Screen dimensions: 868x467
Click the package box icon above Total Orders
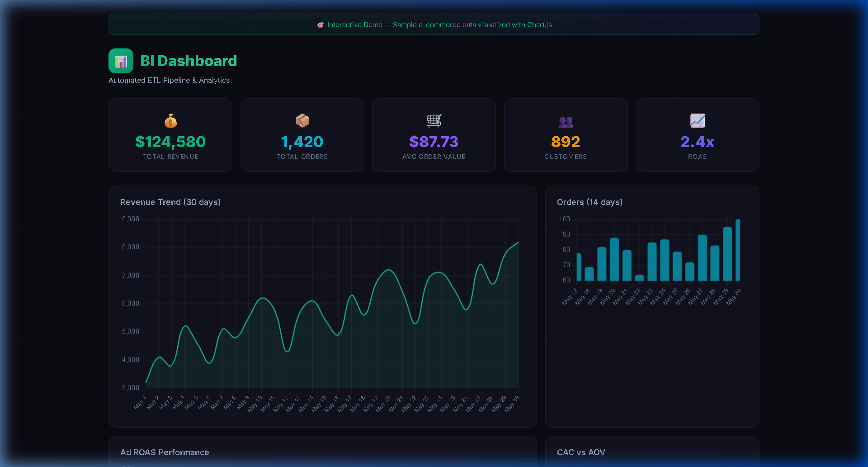(x=302, y=121)
